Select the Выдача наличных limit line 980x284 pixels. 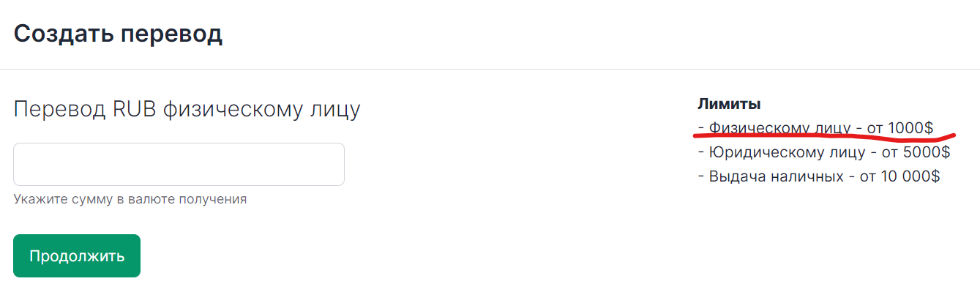pos(819,176)
